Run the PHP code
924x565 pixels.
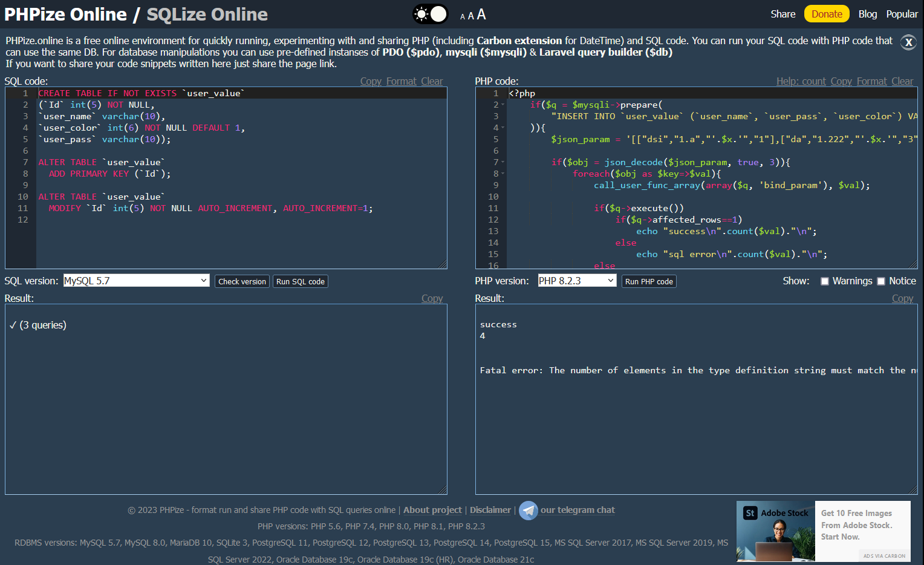[x=649, y=281]
